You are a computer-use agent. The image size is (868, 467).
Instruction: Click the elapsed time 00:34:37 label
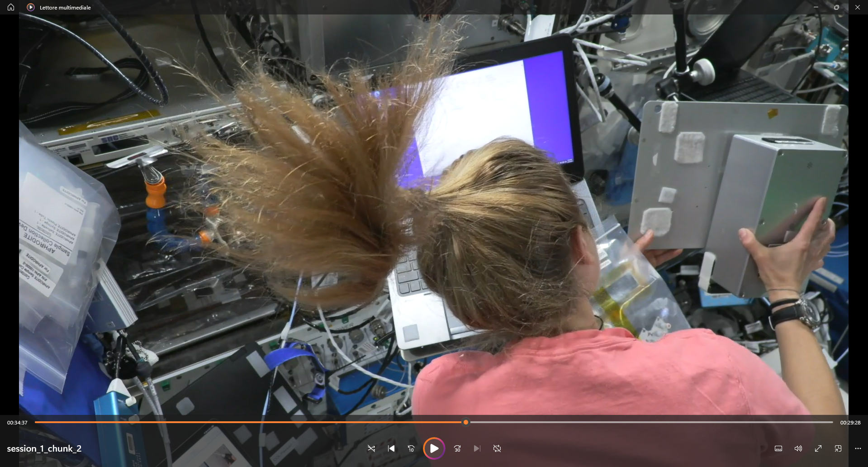click(17, 423)
